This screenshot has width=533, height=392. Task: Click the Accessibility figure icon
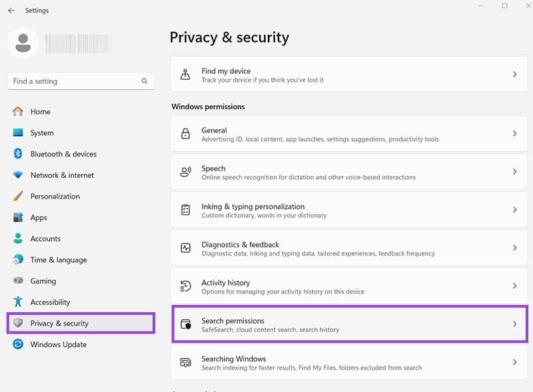(x=18, y=301)
